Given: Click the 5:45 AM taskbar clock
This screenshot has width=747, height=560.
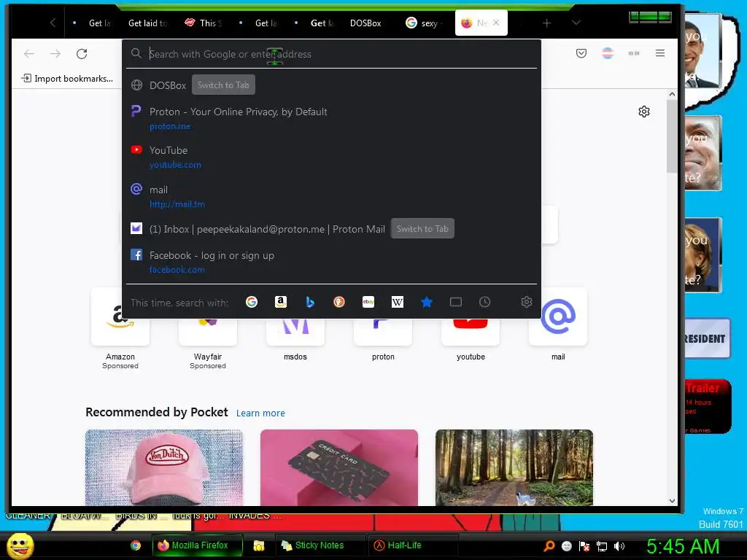Looking at the screenshot, I should (682, 546).
